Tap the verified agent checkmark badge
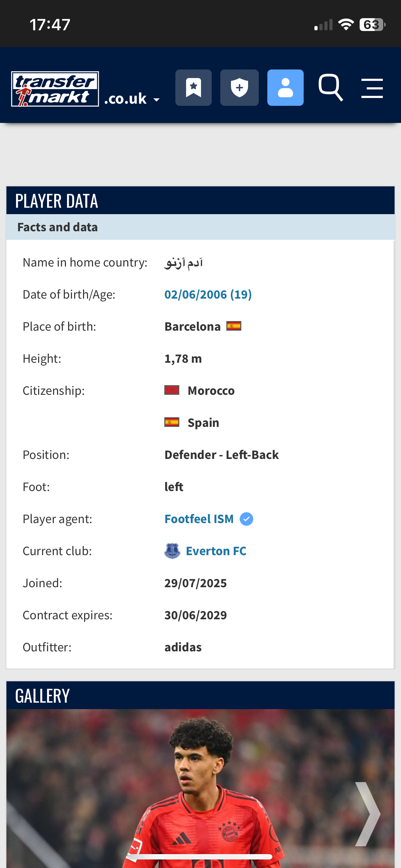401x868 pixels. pyautogui.click(x=246, y=519)
